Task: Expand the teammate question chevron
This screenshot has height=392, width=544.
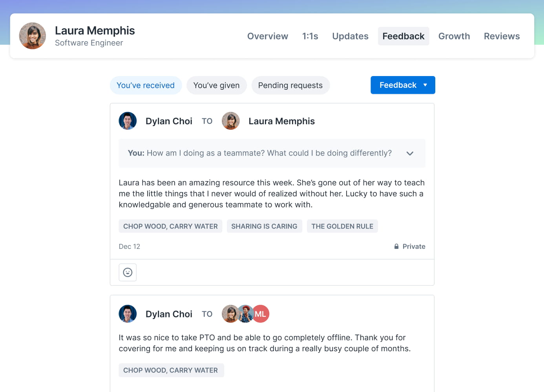Action: point(410,153)
